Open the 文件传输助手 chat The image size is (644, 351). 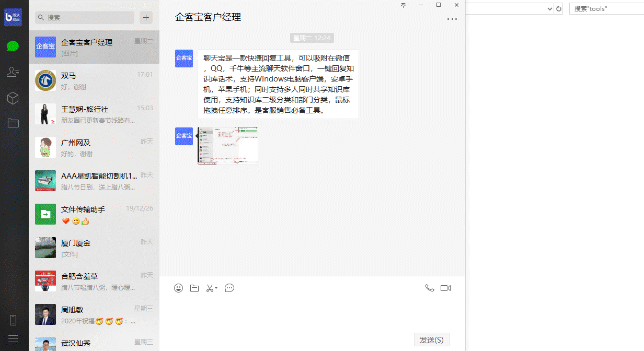click(94, 214)
